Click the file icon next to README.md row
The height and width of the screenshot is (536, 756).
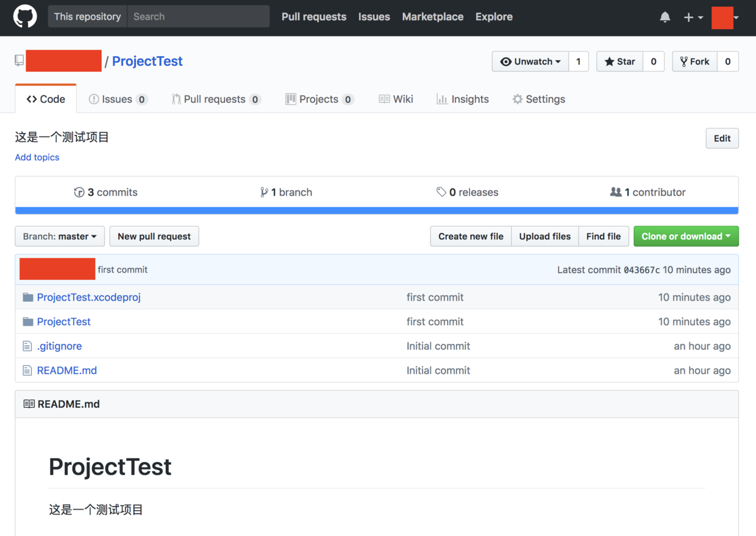click(x=27, y=370)
